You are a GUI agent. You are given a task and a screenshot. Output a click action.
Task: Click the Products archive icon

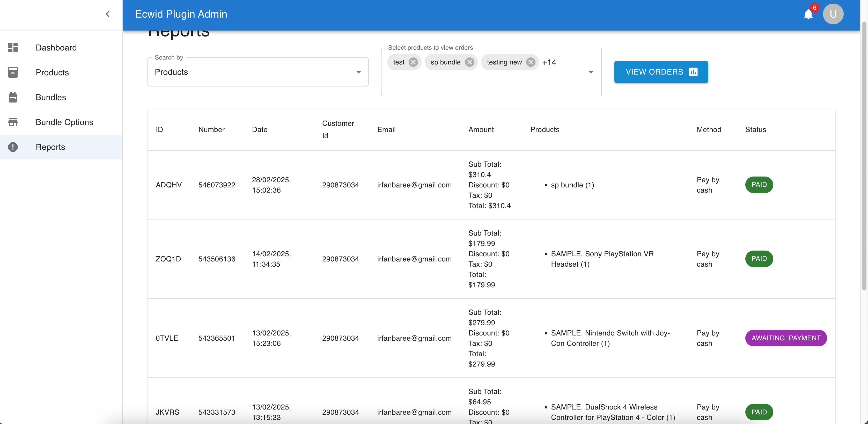(x=13, y=72)
